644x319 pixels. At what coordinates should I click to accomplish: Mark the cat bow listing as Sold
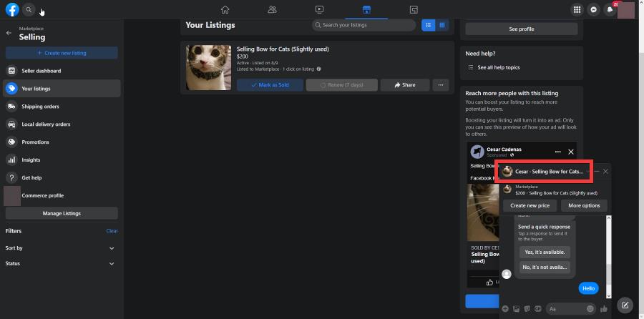(270, 85)
